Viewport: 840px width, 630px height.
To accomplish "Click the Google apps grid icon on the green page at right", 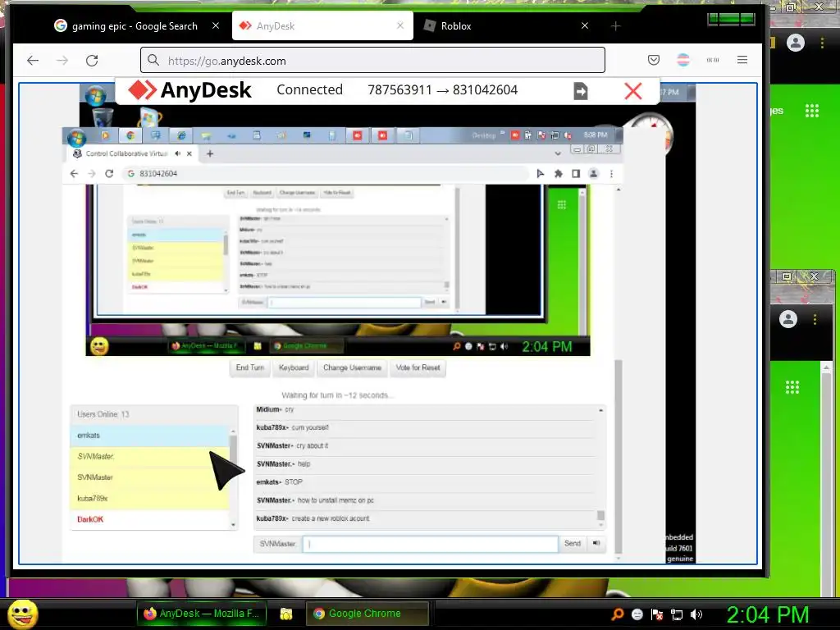I will coord(811,111).
